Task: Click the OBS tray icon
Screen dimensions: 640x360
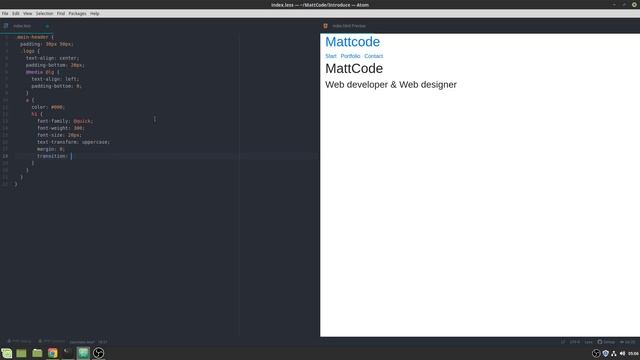Action: point(596,353)
